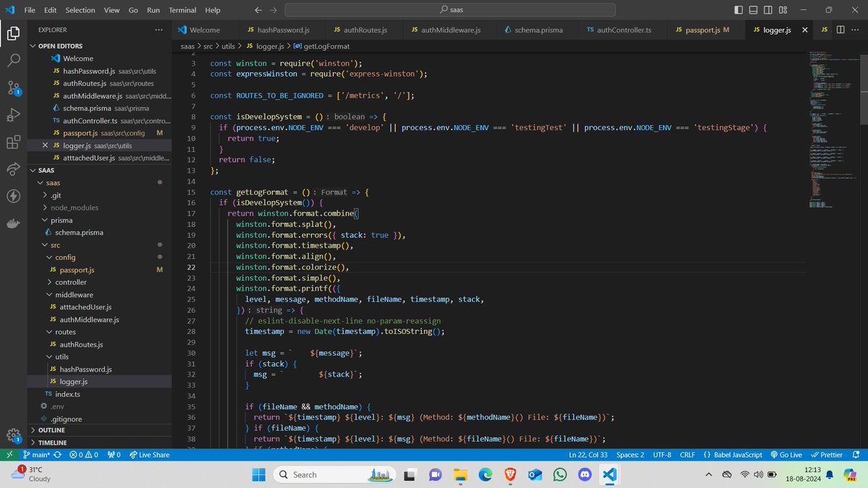Expand the OUTLINE section
Image resolution: width=868 pixels, height=488 pixels.
(x=51, y=430)
